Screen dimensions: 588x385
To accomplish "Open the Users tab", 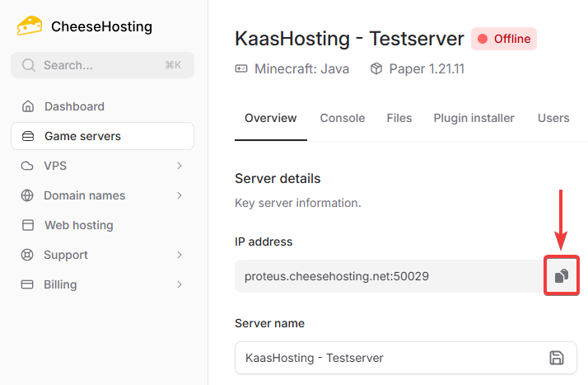I will (553, 118).
